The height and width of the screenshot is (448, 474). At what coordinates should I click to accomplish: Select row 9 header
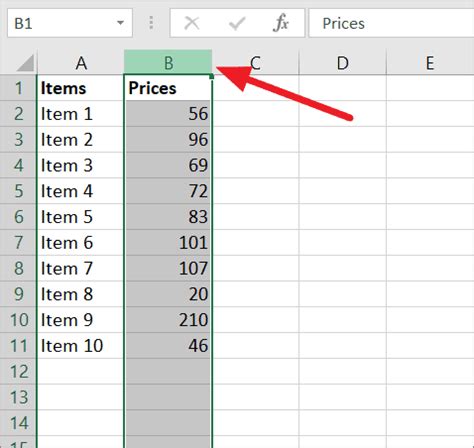click(x=18, y=294)
